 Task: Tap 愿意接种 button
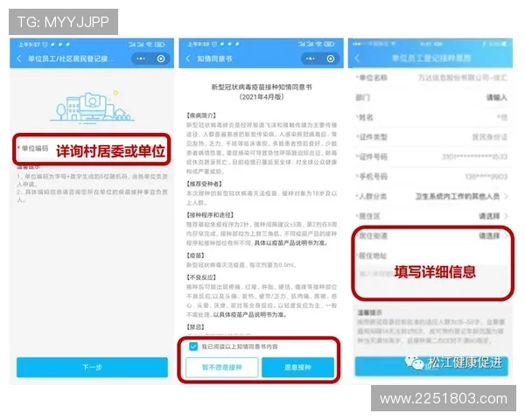point(297,367)
